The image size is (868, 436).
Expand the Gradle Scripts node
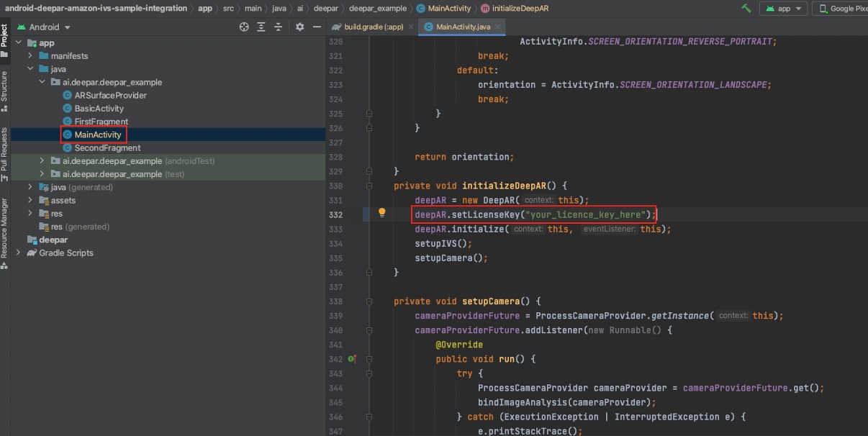[19, 253]
